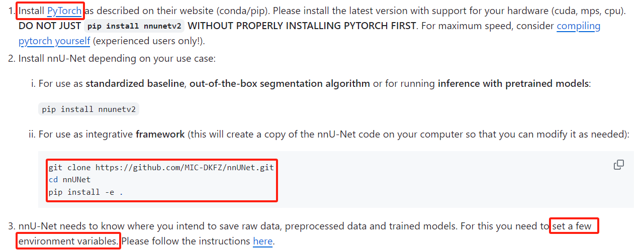Copy the git clone code block
Image resolution: width=644 pixels, height=252 pixels.
619,165
